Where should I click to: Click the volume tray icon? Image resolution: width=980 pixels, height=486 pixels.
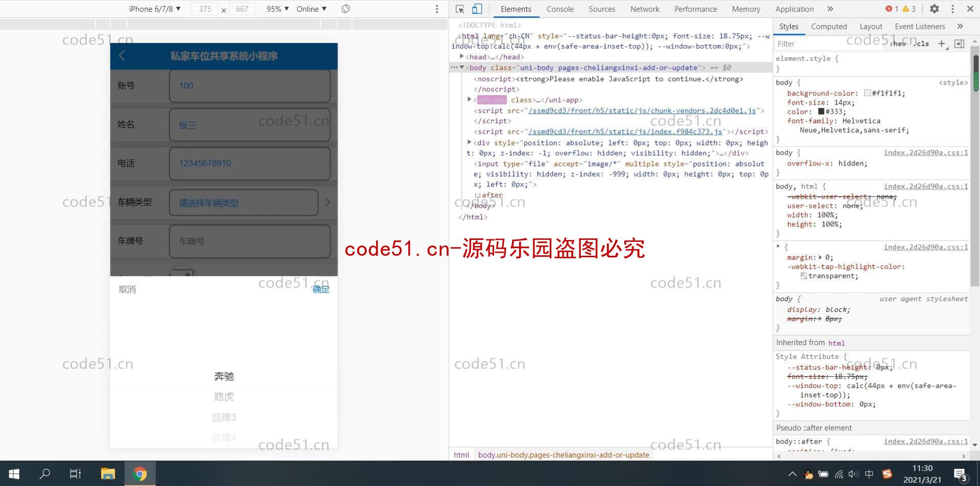(x=853, y=474)
